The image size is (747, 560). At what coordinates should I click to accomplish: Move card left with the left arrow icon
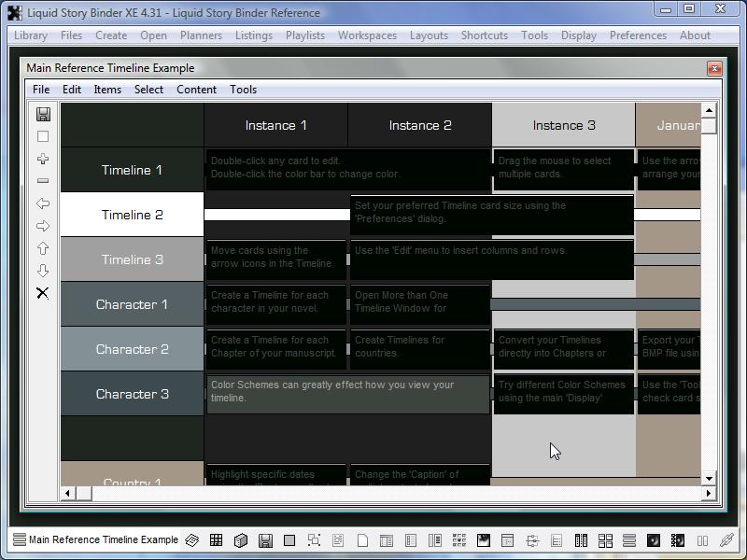43,203
